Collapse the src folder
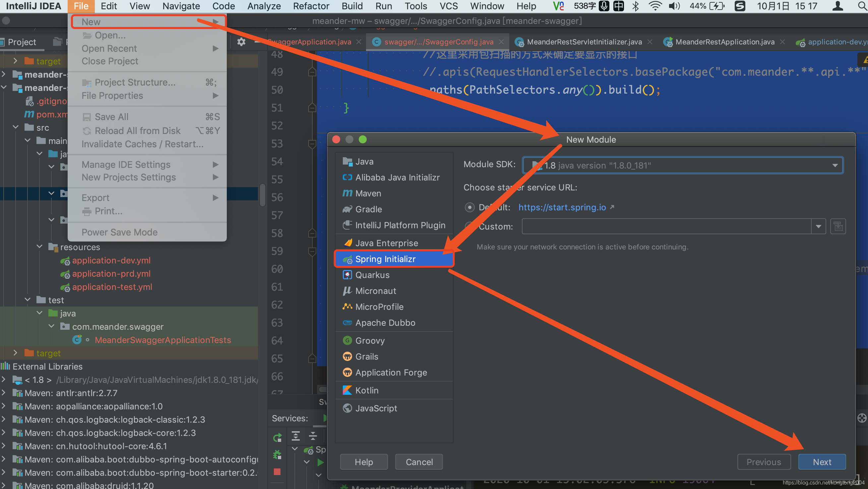 (16, 127)
